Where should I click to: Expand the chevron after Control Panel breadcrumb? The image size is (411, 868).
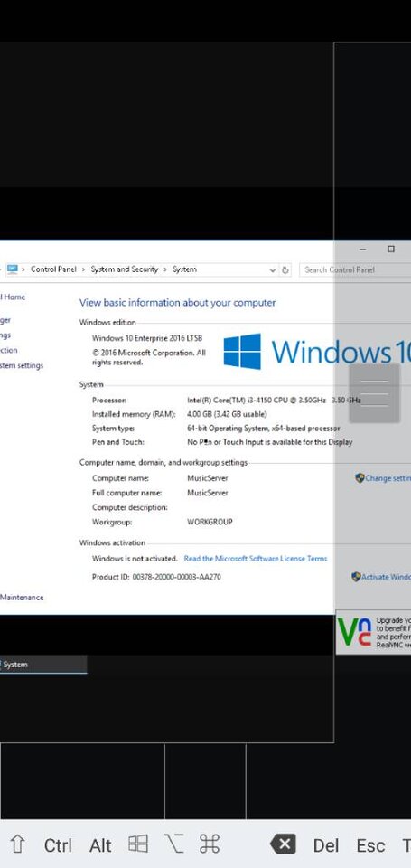point(83,269)
